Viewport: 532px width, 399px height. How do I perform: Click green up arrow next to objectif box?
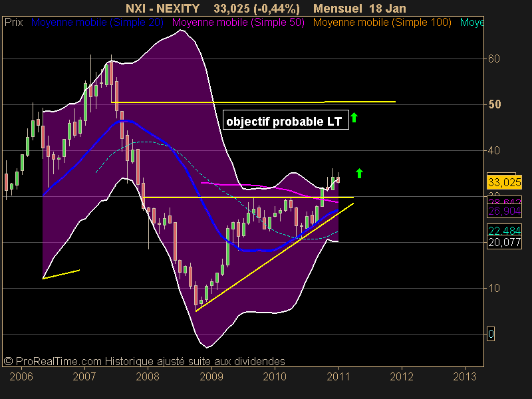click(x=354, y=118)
